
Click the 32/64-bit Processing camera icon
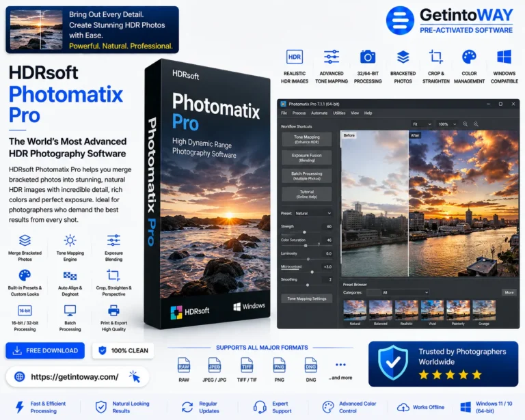coord(368,57)
